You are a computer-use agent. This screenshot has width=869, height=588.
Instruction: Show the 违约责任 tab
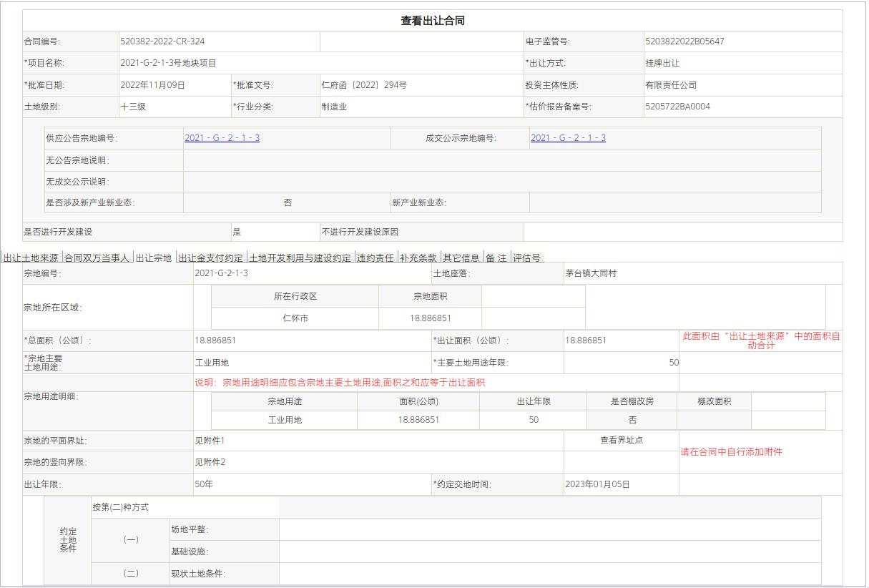(x=375, y=258)
